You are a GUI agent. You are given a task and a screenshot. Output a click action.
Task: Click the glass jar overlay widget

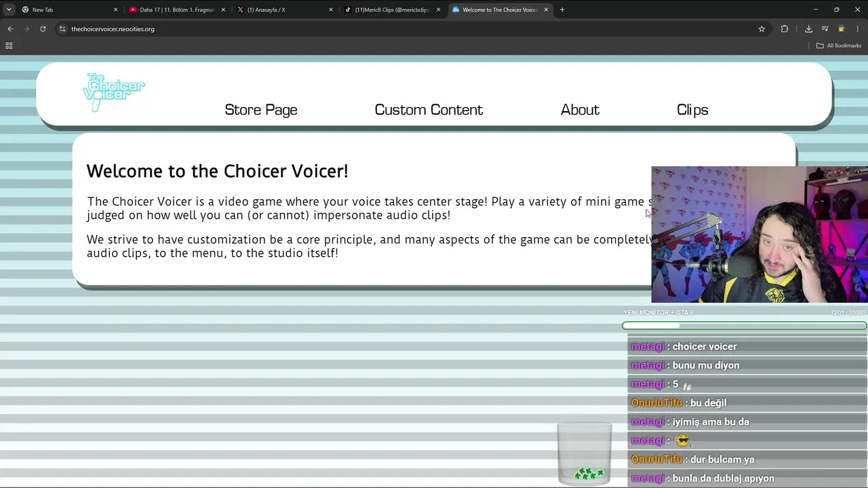[x=585, y=453]
